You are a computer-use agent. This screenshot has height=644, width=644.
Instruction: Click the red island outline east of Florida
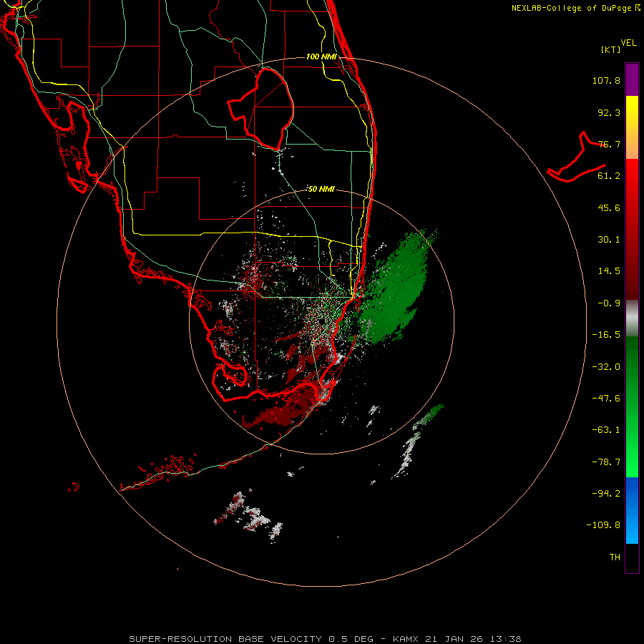pyautogui.click(x=576, y=158)
